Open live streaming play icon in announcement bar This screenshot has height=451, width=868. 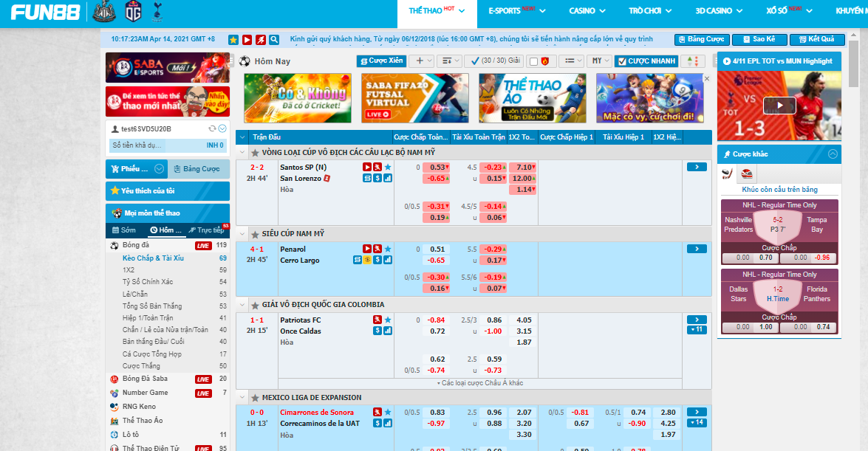coord(247,40)
